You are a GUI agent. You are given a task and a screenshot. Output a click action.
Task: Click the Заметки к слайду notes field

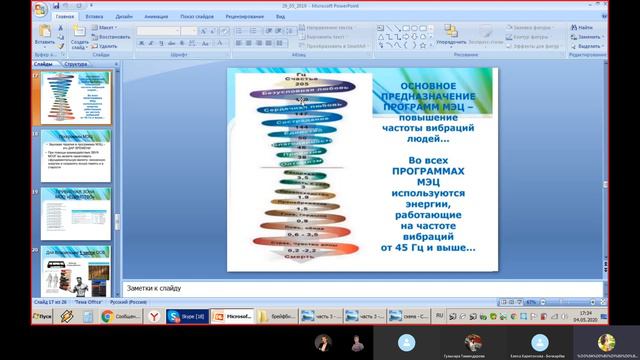point(362,288)
